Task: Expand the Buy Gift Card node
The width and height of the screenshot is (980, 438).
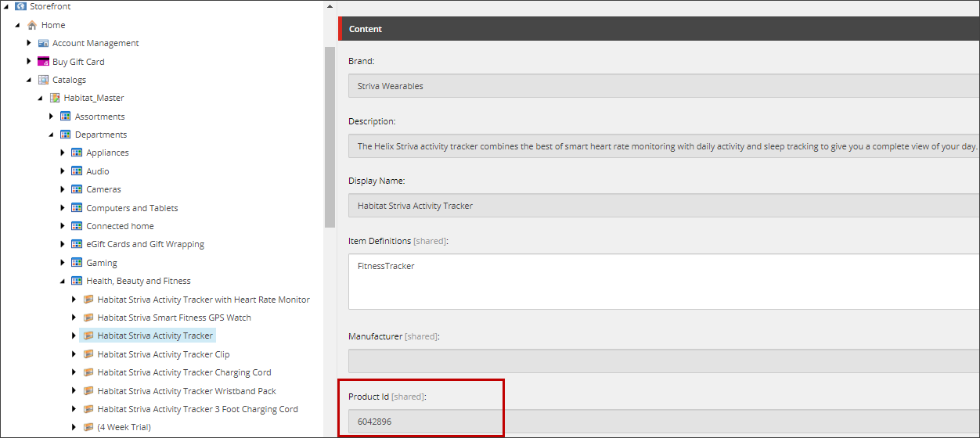Action: (29, 62)
